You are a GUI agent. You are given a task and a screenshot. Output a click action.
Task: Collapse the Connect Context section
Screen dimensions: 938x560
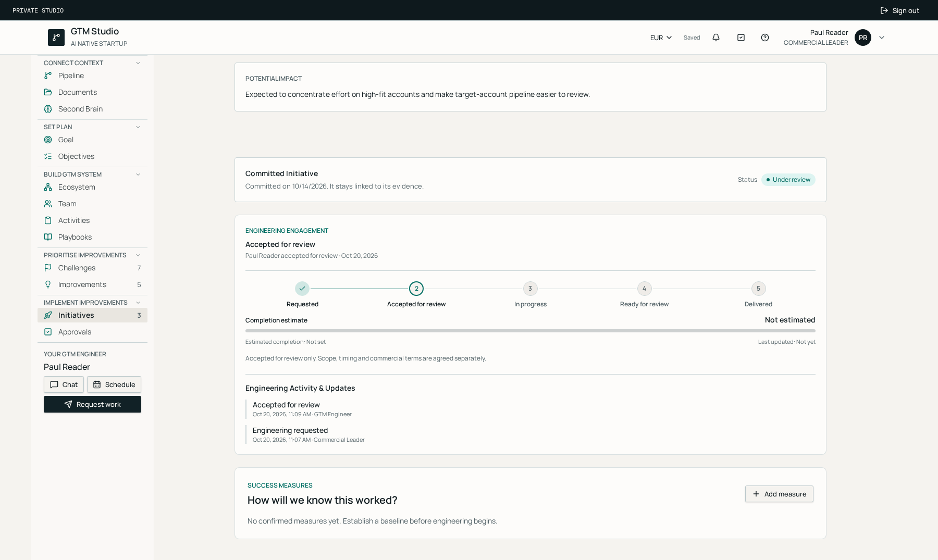[138, 63]
